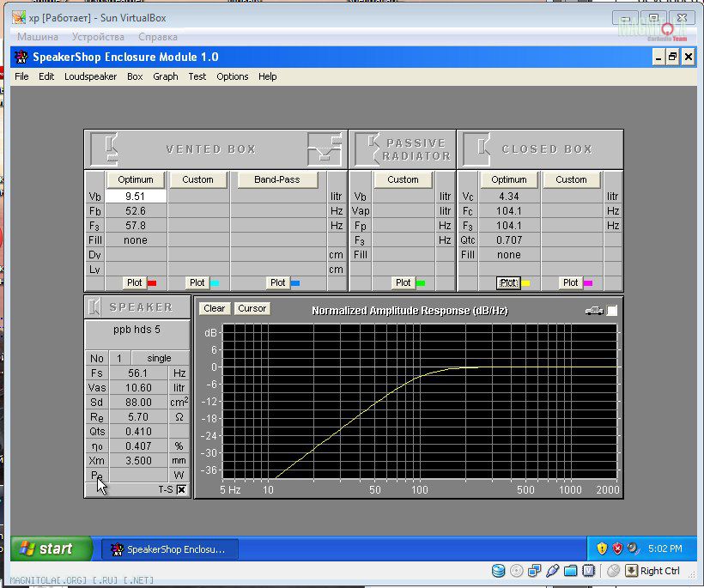Plot the vented box optimum curve (red)
This screenshot has height=588, width=704.
pos(134,282)
